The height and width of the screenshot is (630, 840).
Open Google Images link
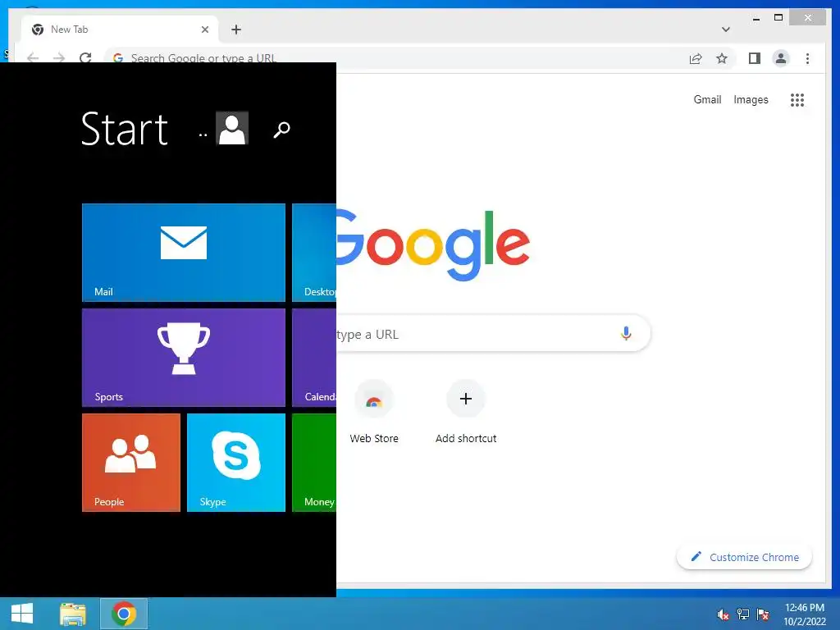(751, 99)
